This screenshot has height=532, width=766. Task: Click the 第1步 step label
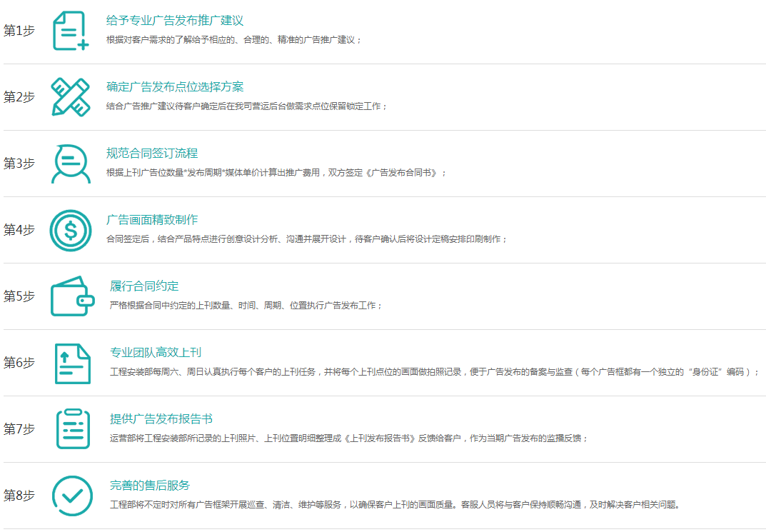(x=19, y=31)
